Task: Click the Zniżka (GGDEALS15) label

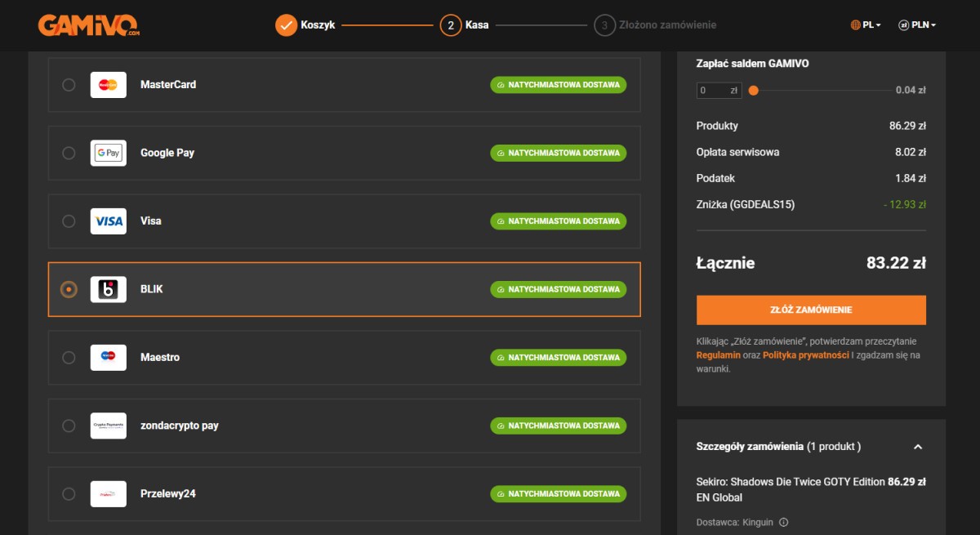Action: coord(746,204)
